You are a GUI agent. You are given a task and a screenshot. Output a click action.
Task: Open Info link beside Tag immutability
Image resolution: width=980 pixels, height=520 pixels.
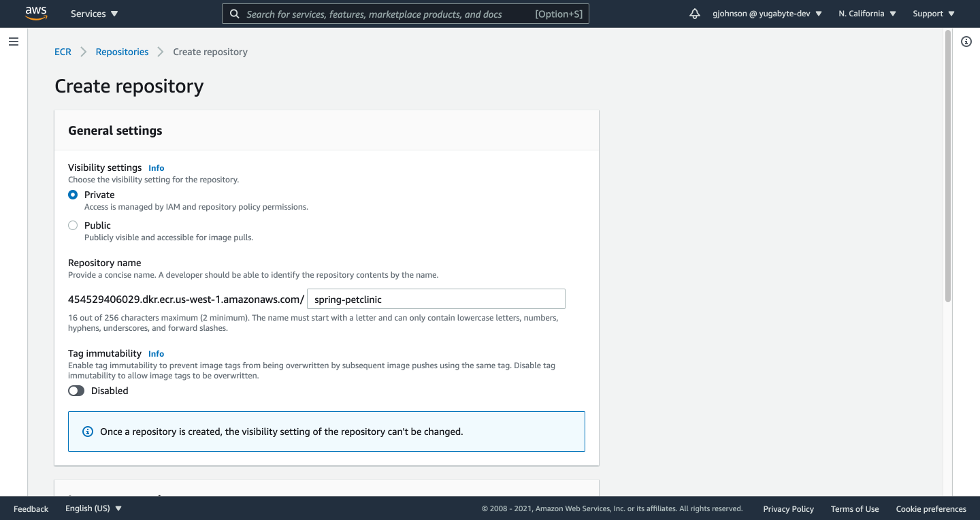click(x=156, y=354)
